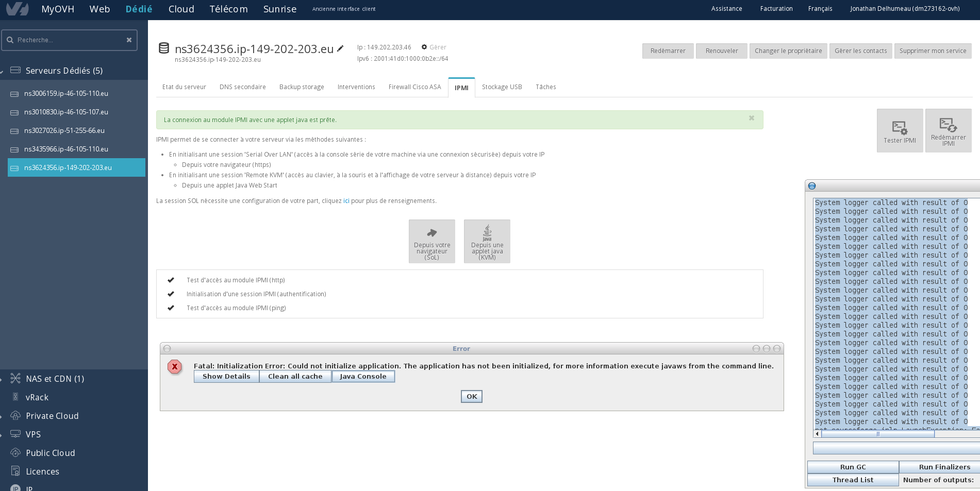Click the Licences icon in the sidebar
The width and height of the screenshot is (980, 491).
point(15,471)
